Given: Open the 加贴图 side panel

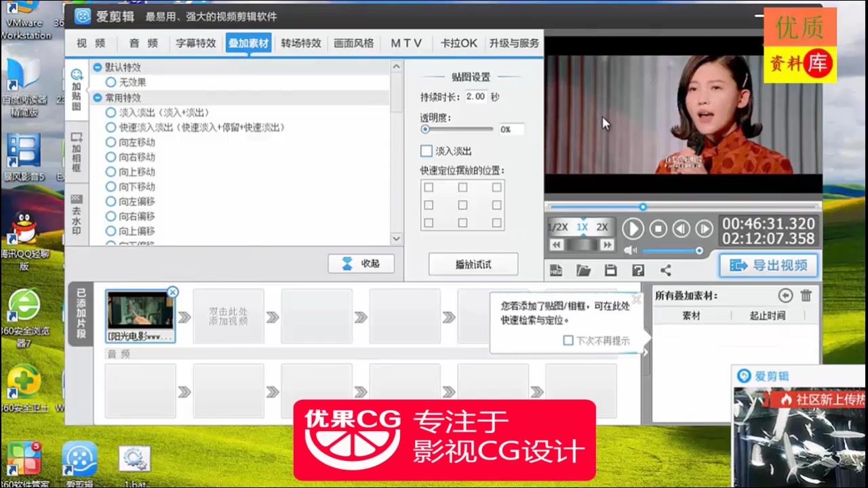Looking at the screenshot, I should pos(77,89).
